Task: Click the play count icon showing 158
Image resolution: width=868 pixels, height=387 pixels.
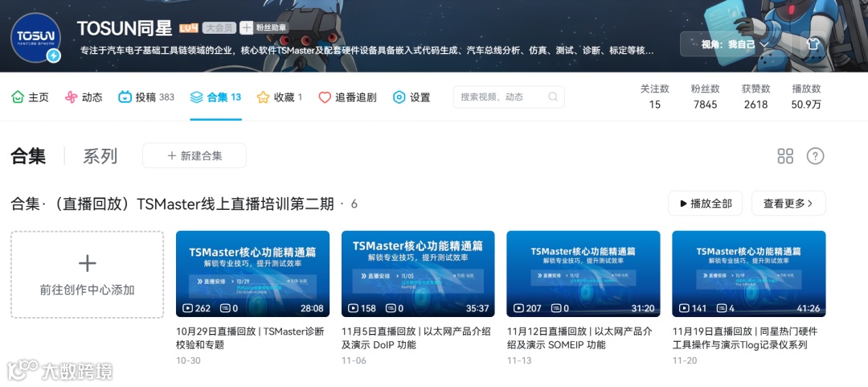Action: tap(353, 308)
